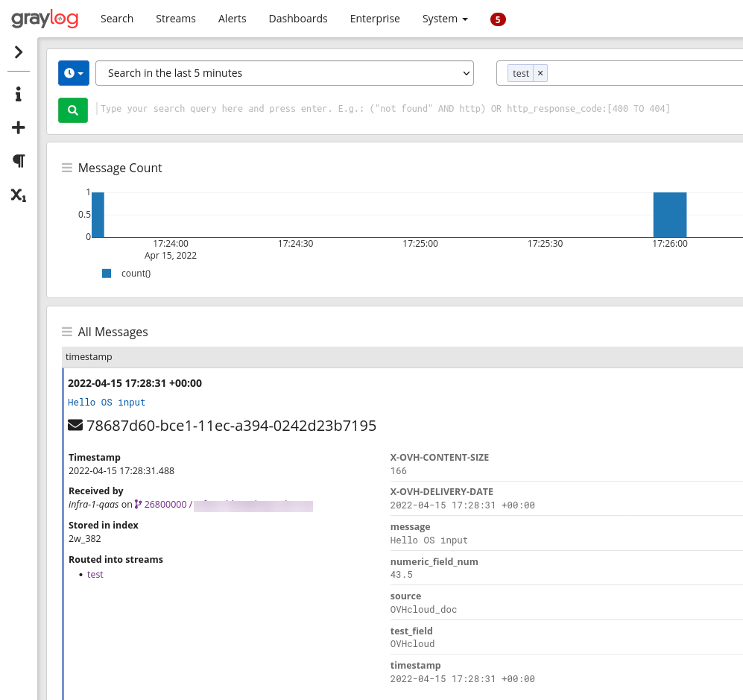
Task: Expand the left sidebar with the chevron
Action: [x=19, y=52]
